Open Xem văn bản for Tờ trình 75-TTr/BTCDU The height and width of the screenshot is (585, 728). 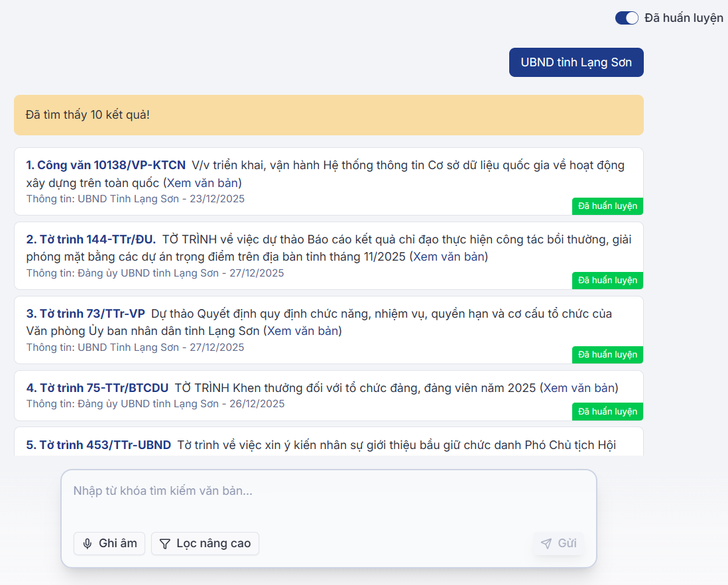[579, 388]
